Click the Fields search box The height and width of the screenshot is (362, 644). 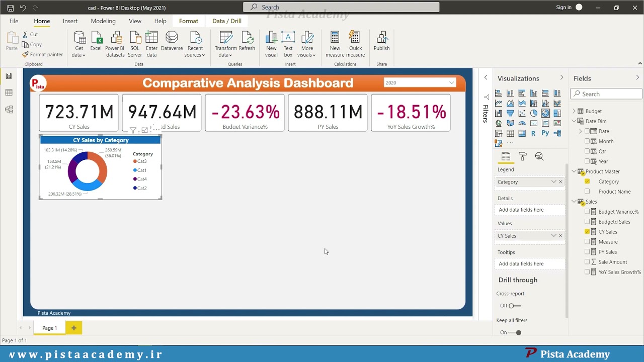(606, 94)
